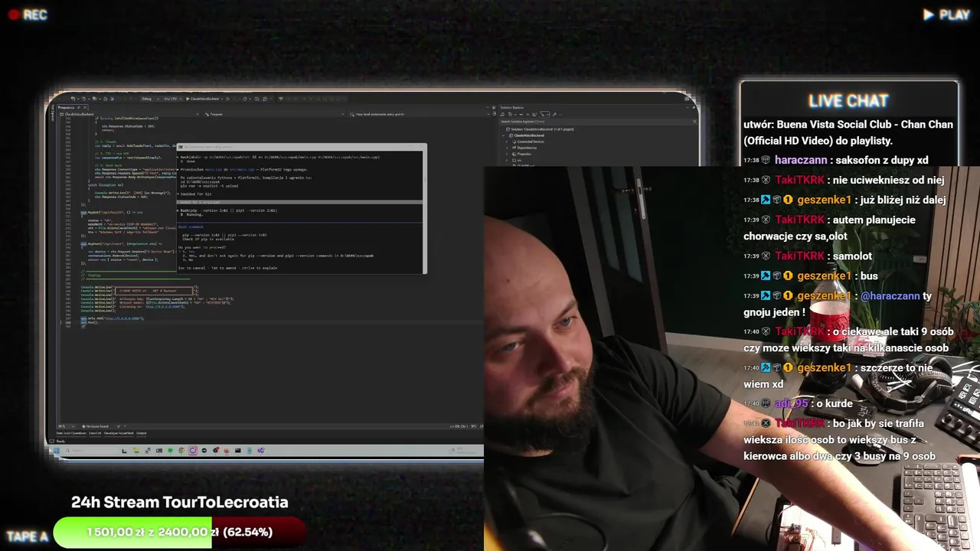Open the Any CPU platform dropdown
980x551 pixels.
[x=173, y=99]
